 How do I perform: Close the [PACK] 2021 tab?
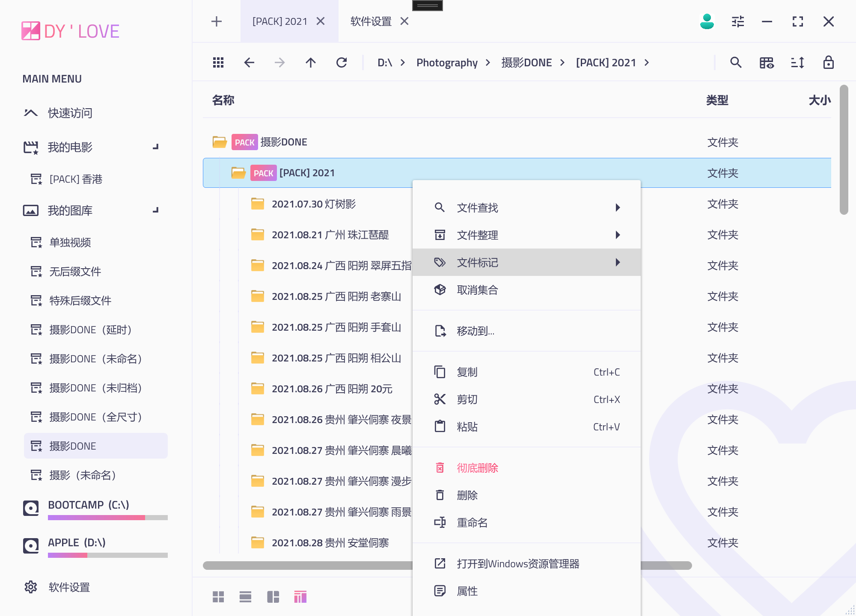pos(321,21)
